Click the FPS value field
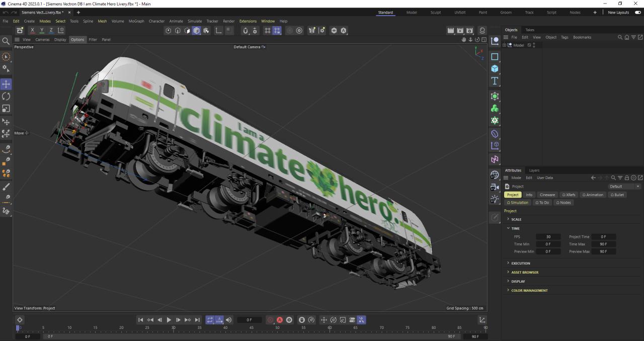 548,237
